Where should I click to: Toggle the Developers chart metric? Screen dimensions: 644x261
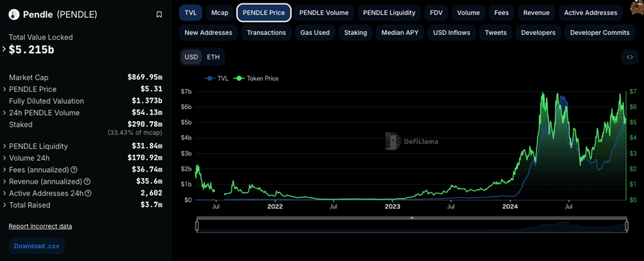[x=538, y=32]
